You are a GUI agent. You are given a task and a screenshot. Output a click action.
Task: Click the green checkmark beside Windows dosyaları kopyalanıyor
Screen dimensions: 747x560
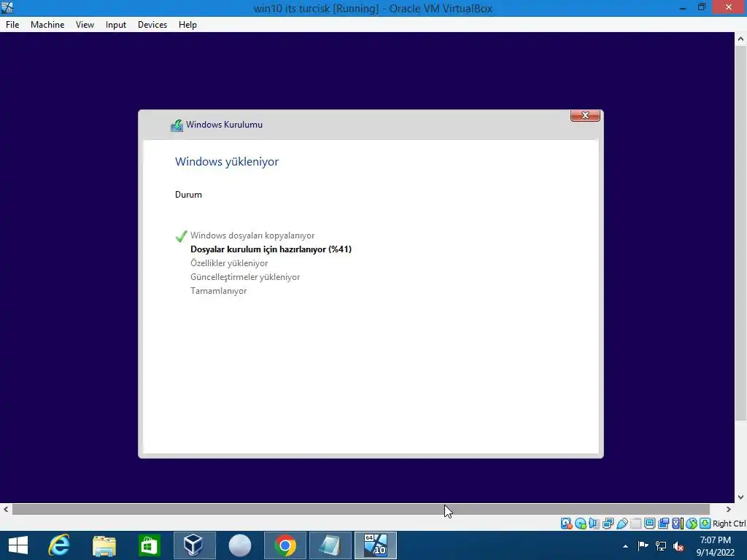181,236
